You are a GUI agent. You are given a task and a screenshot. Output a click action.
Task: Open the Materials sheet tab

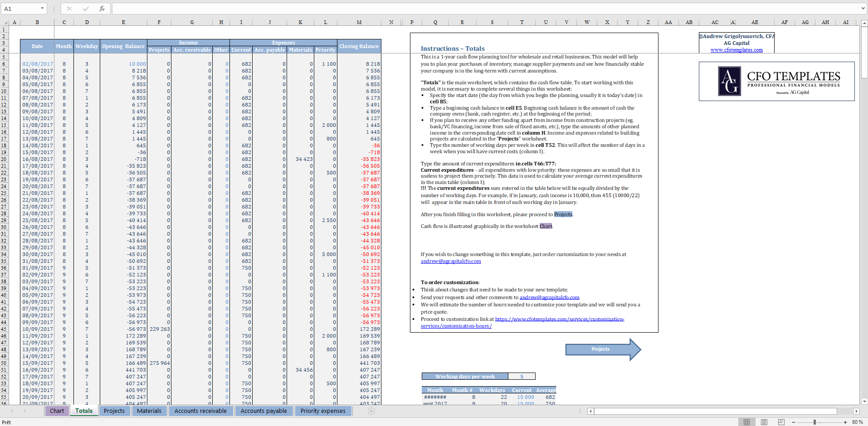(149, 411)
